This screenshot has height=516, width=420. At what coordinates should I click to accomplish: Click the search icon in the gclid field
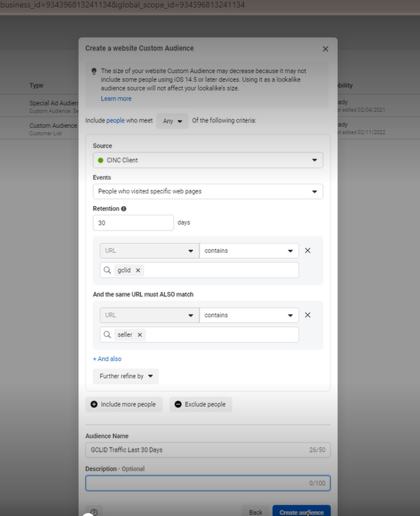(107, 270)
